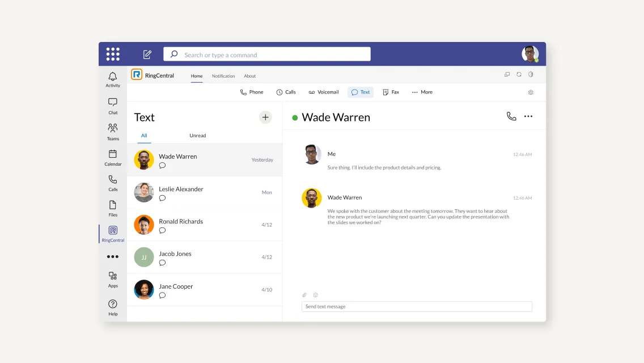
Task: Switch to the Unread tab
Action: pos(197,136)
